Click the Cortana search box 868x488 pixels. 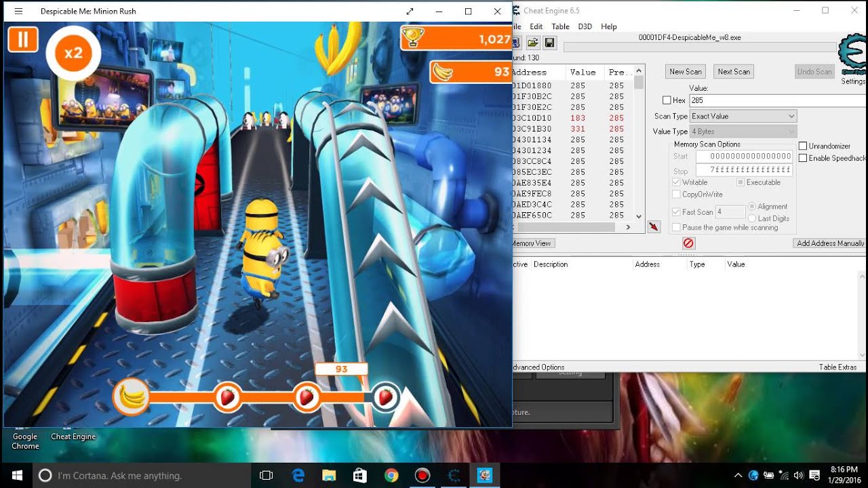tap(141, 475)
